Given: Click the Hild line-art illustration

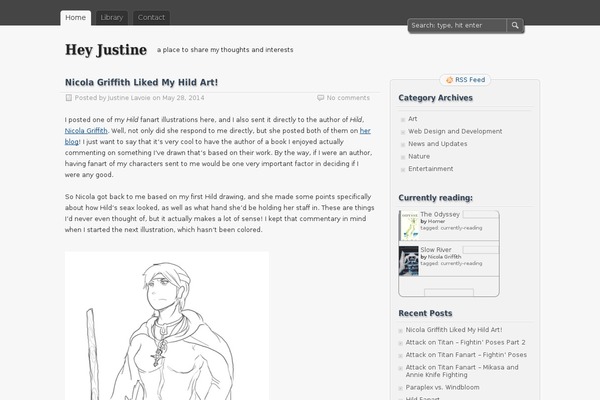Looking at the screenshot, I should point(167,326).
